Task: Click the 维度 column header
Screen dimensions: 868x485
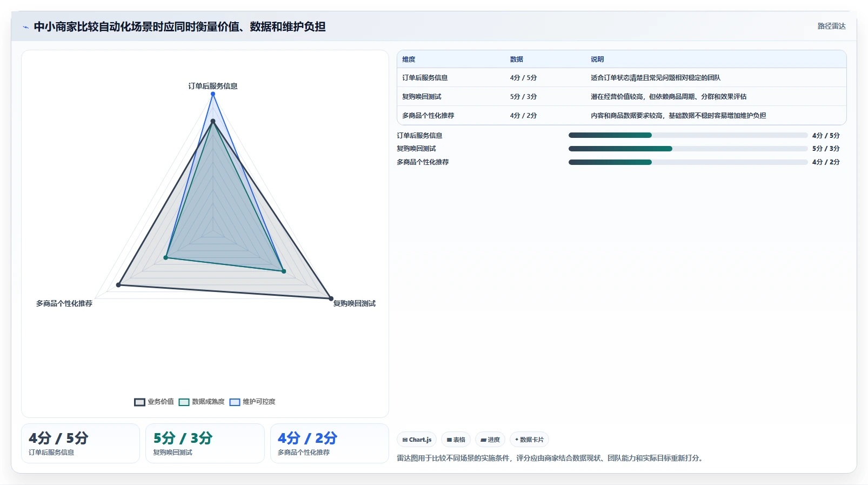Action: tap(409, 59)
